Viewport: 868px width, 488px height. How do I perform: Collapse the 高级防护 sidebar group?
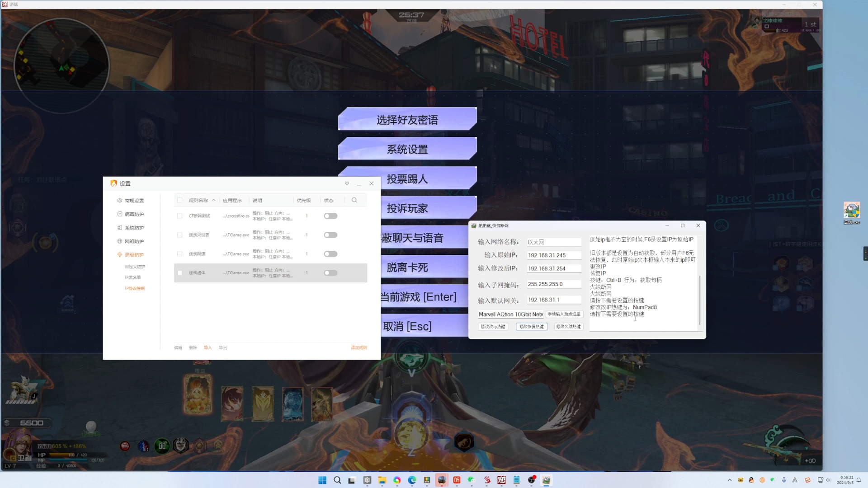pyautogui.click(x=134, y=255)
